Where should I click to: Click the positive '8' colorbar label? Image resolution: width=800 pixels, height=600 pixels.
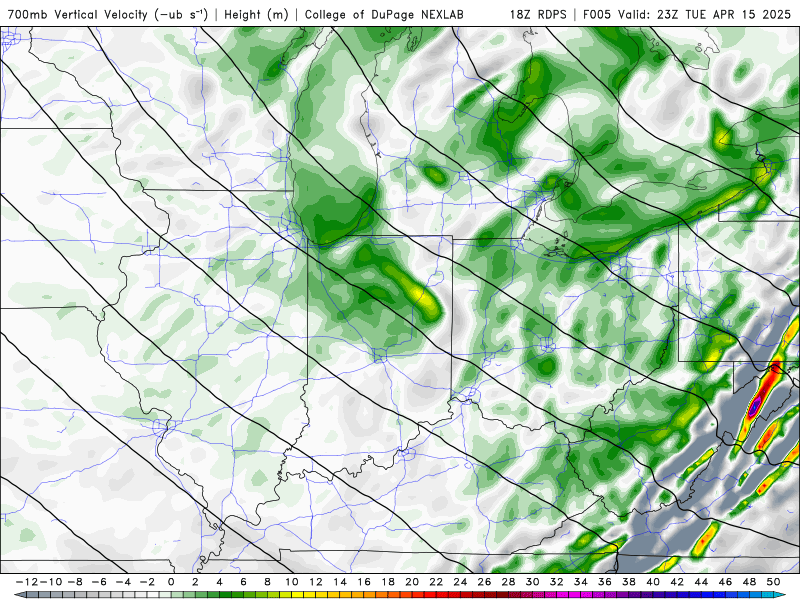click(x=267, y=582)
